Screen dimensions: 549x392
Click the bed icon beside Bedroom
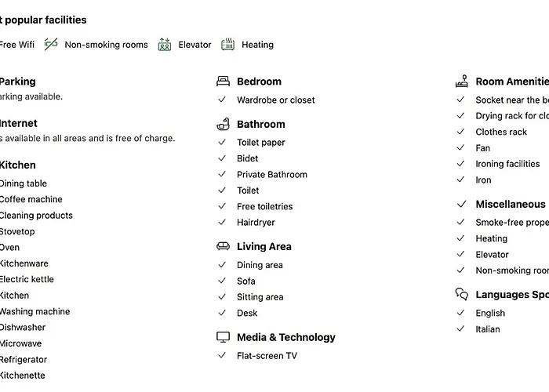(223, 82)
